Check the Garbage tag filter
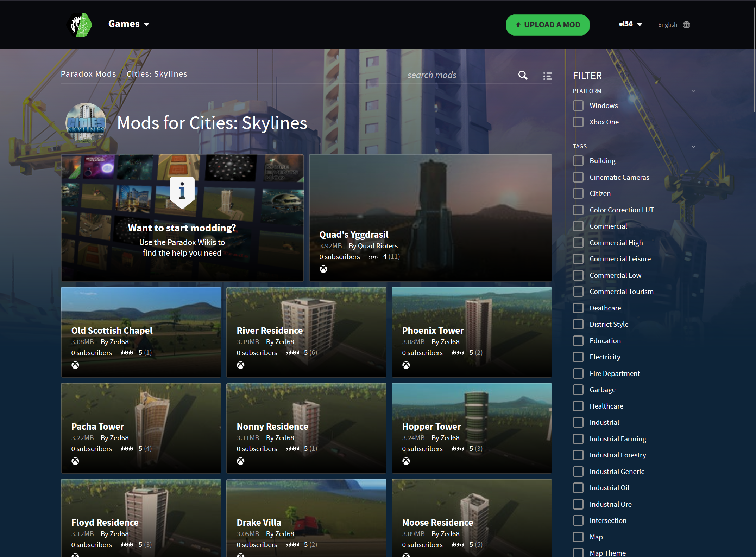 [578, 390]
